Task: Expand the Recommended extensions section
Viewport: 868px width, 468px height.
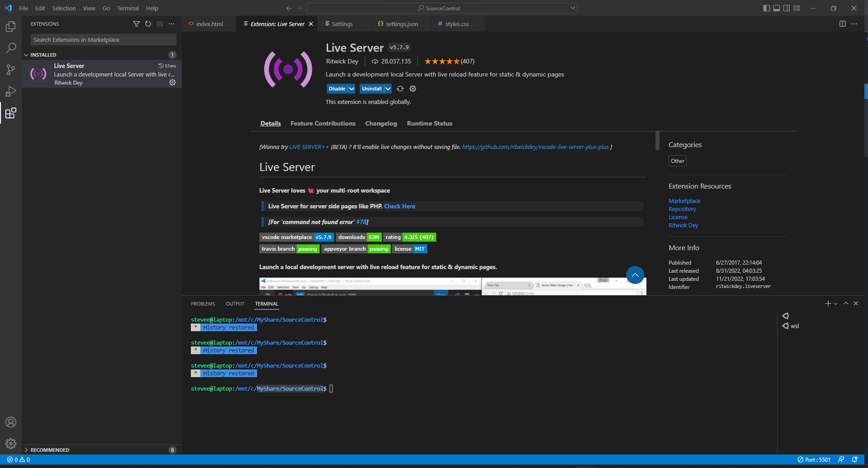Action: click(50, 450)
